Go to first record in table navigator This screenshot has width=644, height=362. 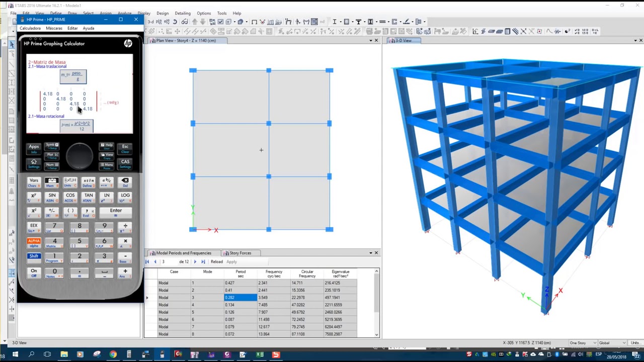pos(147,261)
